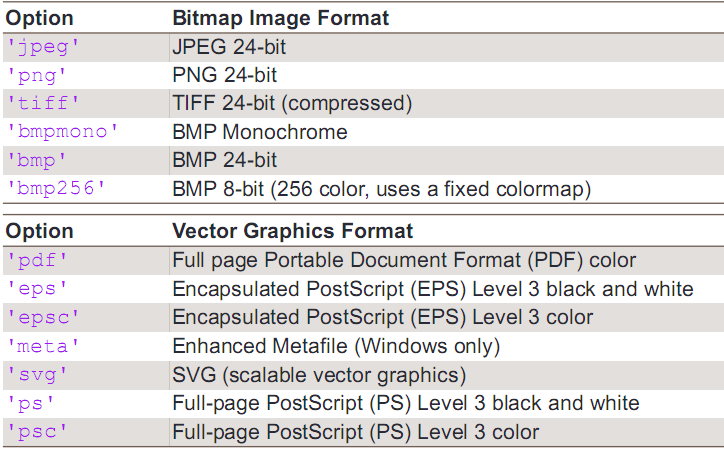Select the 'pdf' option code
724x451 pixels.
36,261
